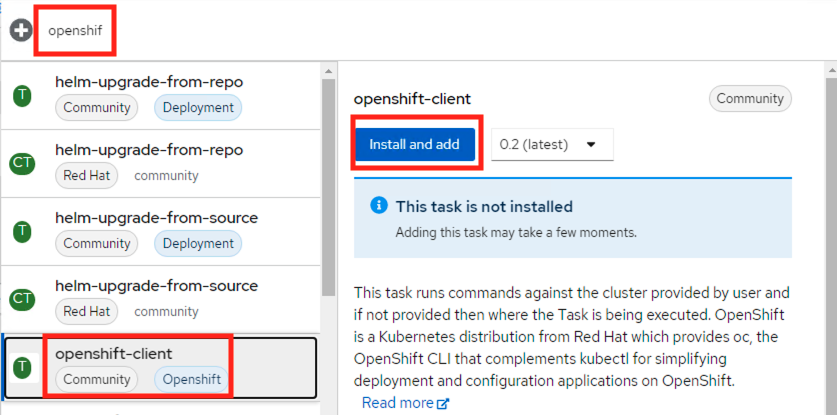Click the plus icon beside search field
Image resolution: width=837 pixels, height=415 pixels.
(x=20, y=30)
